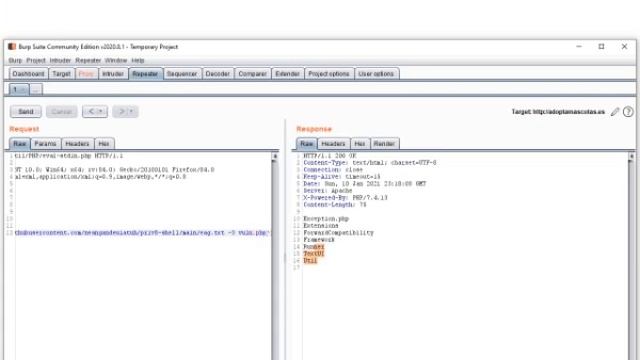Click Exception.php in the response body
640x360 pixels.
click(326, 219)
